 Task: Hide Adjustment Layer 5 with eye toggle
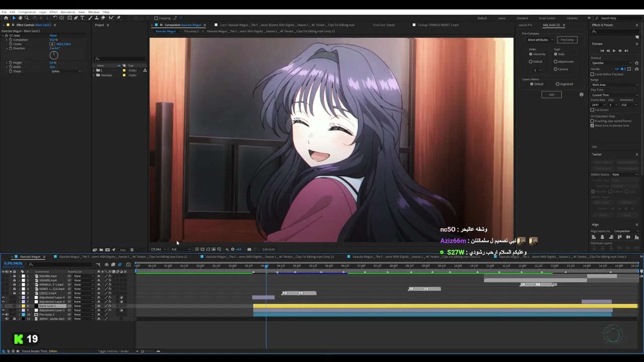[4, 310]
